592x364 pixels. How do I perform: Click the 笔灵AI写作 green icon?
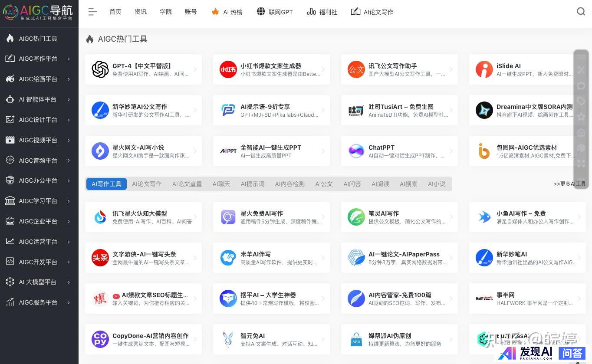tap(356, 217)
